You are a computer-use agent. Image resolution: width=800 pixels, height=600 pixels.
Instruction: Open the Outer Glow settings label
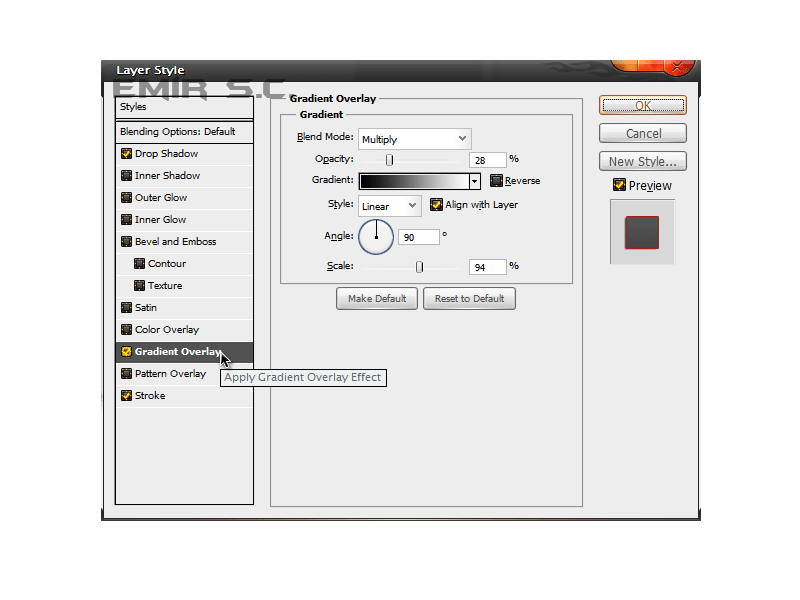[161, 197]
